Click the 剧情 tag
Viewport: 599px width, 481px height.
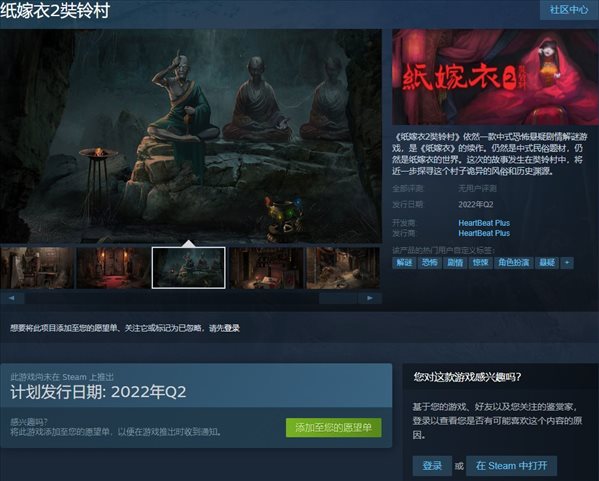[x=455, y=263]
